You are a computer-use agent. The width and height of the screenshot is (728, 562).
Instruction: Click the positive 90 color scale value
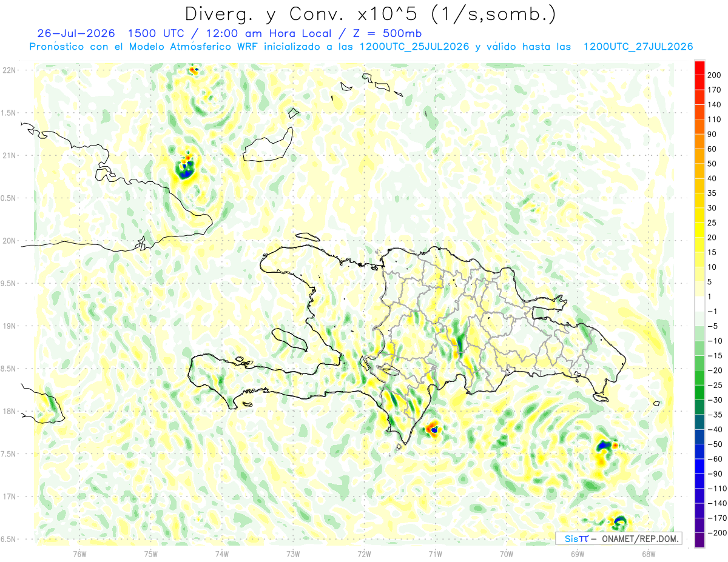tap(712, 134)
